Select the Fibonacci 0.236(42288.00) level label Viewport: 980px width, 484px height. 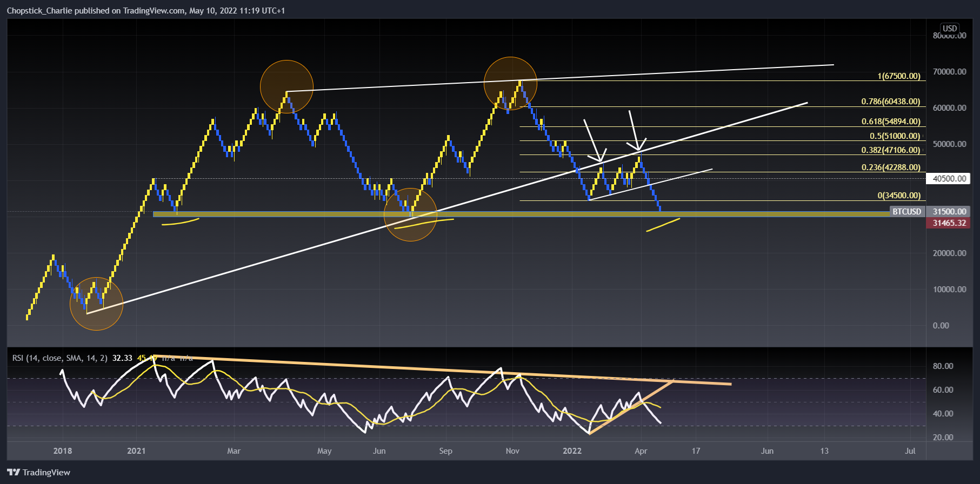pyautogui.click(x=890, y=167)
